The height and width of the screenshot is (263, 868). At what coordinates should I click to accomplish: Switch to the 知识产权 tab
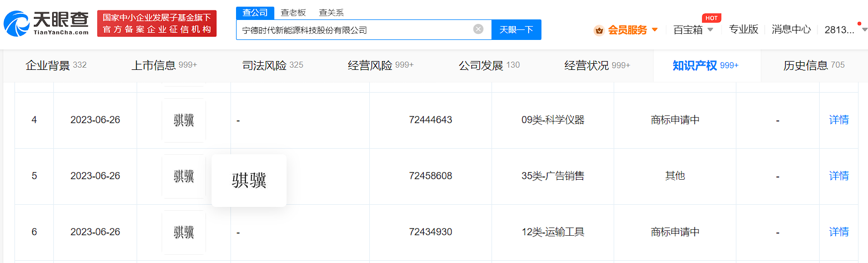point(706,65)
